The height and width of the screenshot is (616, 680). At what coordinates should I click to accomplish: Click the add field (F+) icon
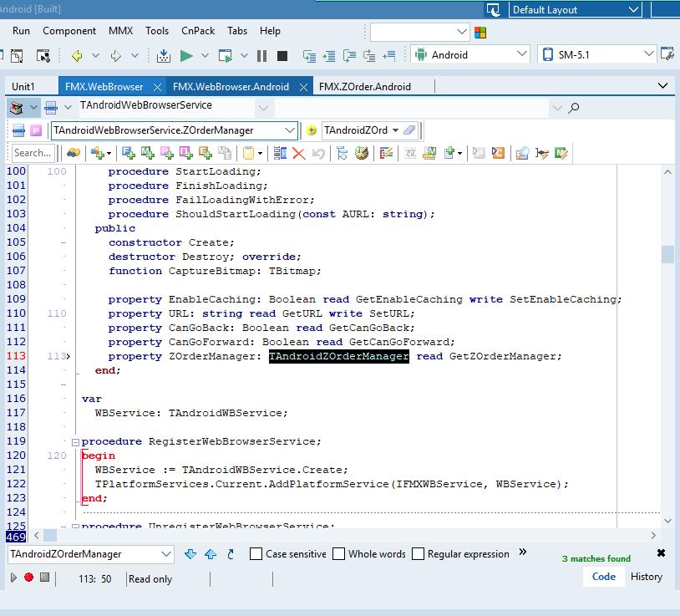(x=129, y=153)
